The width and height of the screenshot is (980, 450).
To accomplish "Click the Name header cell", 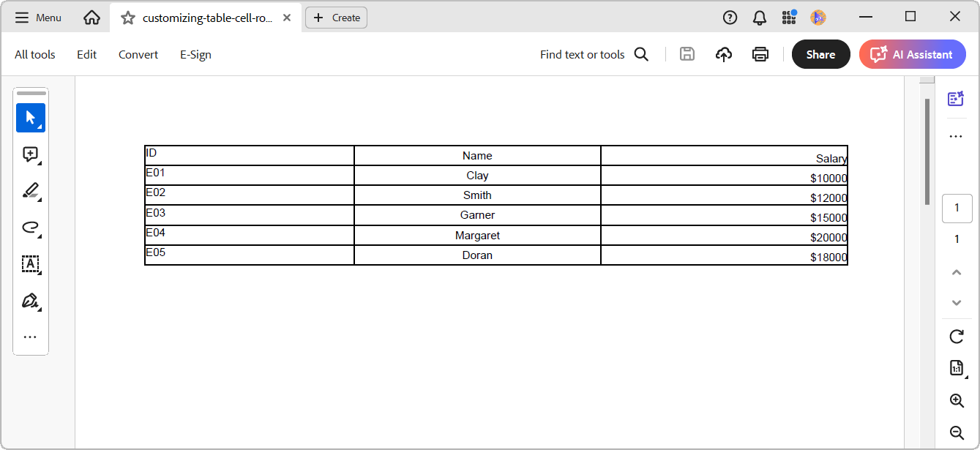I will [477, 155].
